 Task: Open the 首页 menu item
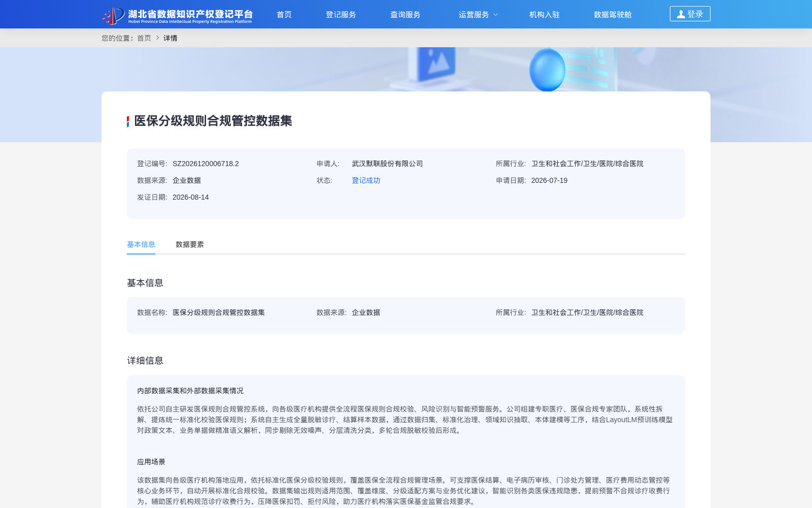[284, 15]
